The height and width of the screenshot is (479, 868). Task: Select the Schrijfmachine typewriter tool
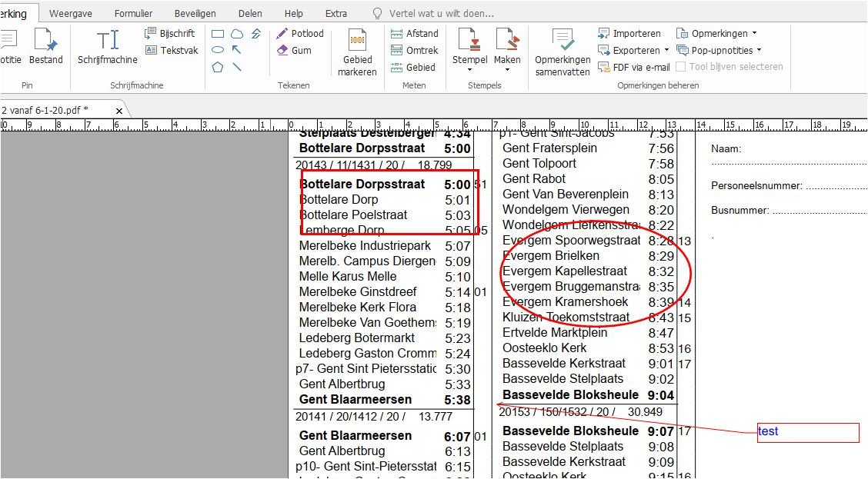pyautogui.click(x=107, y=47)
